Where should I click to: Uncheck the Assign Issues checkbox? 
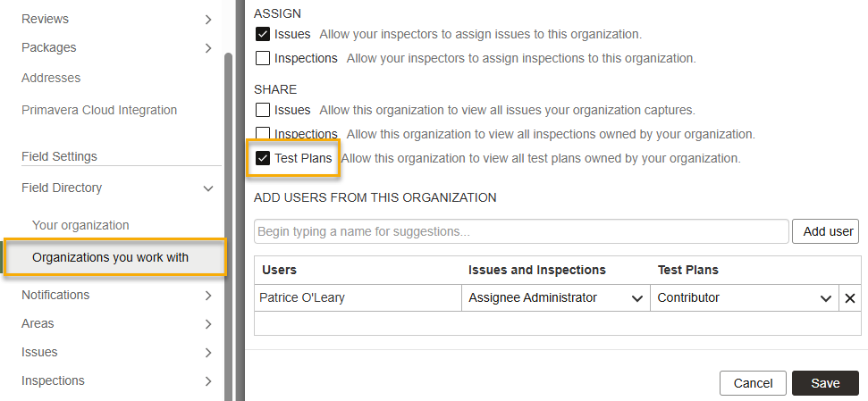click(x=263, y=35)
